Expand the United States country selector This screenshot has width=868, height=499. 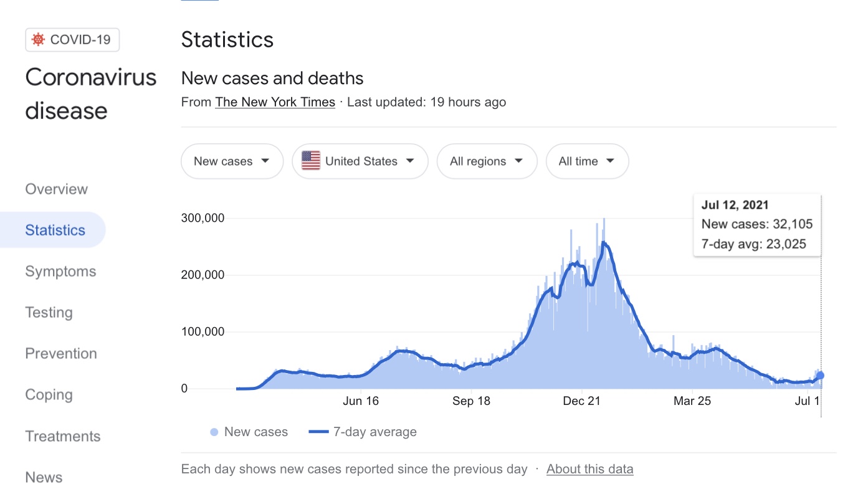click(360, 161)
